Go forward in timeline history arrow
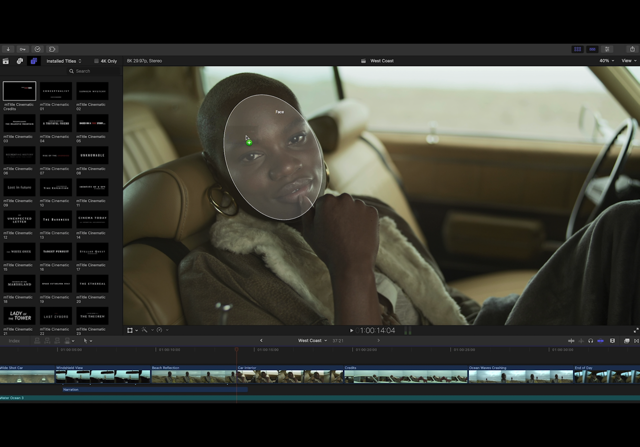Image resolution: width=640 pixels, height=447 pixels. coord(378,340)
